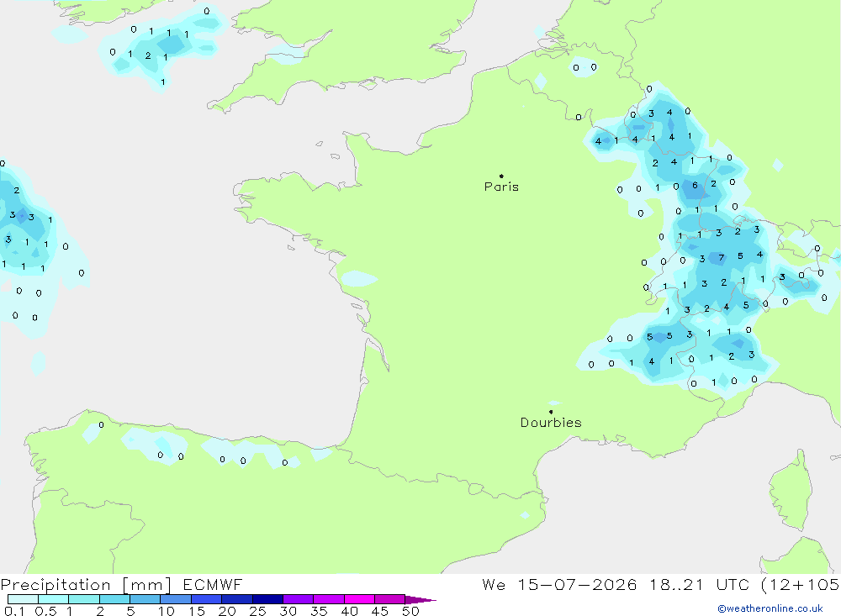Pick the 15–20 mm blue legend swatch

tap(207, 599)
